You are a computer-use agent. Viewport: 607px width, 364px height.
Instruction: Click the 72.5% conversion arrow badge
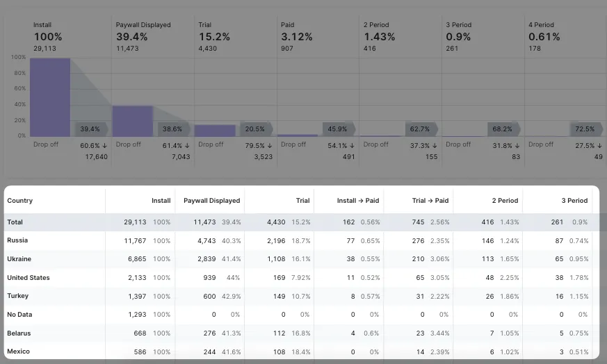585,129
